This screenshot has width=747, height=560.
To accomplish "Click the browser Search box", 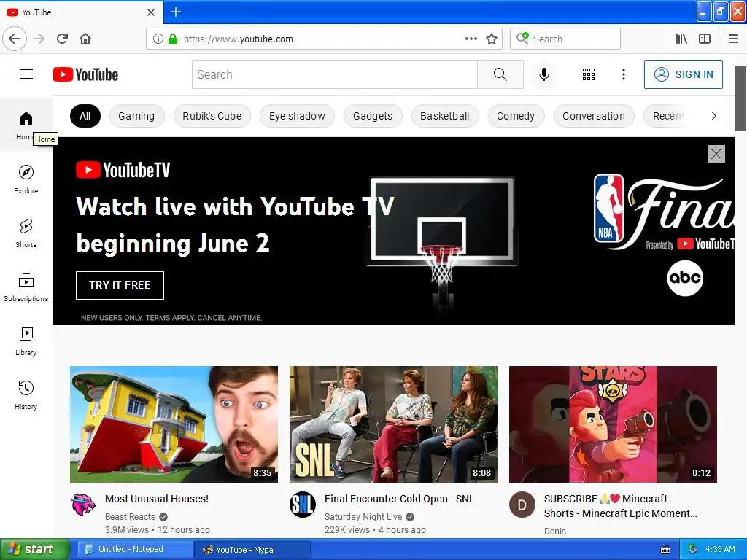I will pyautogui.click(x=565, y=39).
